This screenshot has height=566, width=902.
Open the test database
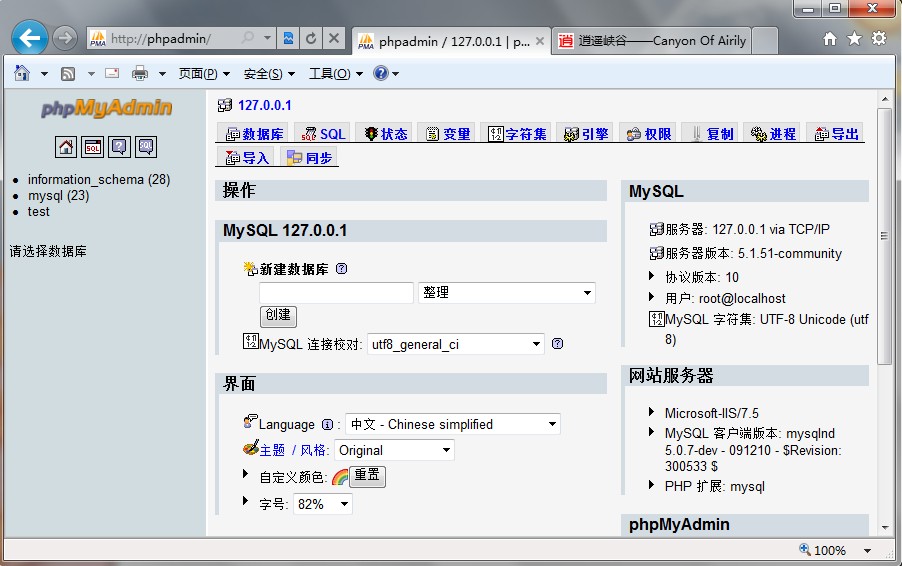click(x=39, y=212)
